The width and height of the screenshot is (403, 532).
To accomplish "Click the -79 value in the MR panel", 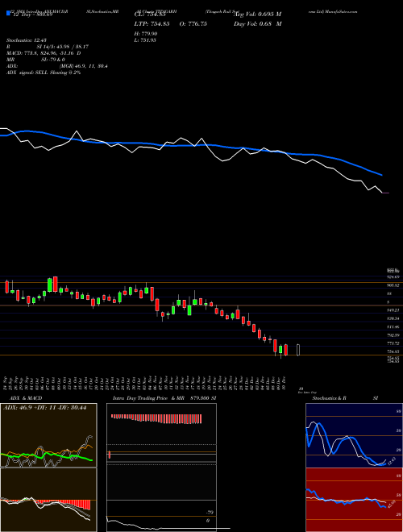I will point(210,513).
